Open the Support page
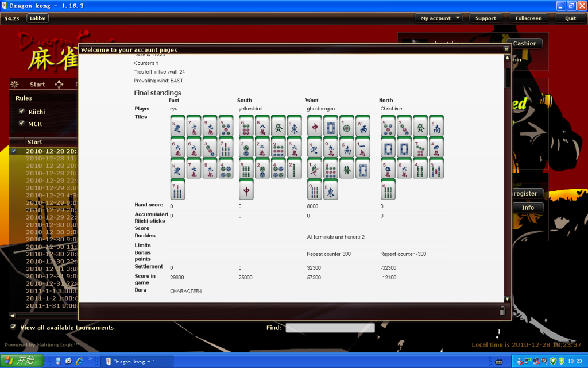The width and height of the screenshot is (588, 368). point(486,18)
